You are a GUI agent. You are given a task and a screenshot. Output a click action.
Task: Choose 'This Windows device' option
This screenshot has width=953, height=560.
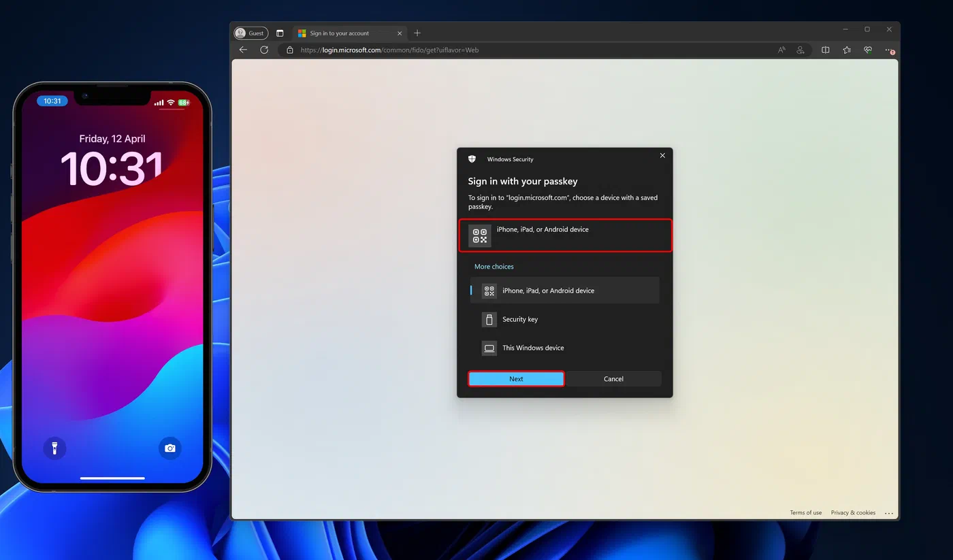tap(565, 348)
